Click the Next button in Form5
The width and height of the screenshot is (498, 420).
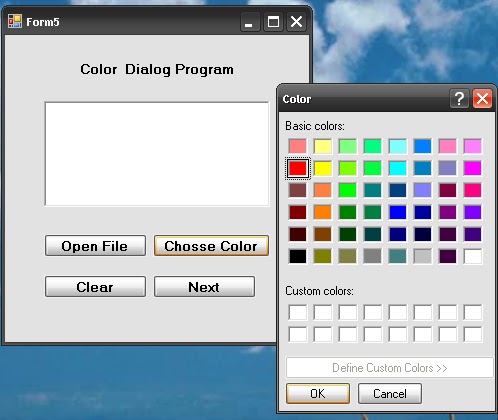coord(204,287)
